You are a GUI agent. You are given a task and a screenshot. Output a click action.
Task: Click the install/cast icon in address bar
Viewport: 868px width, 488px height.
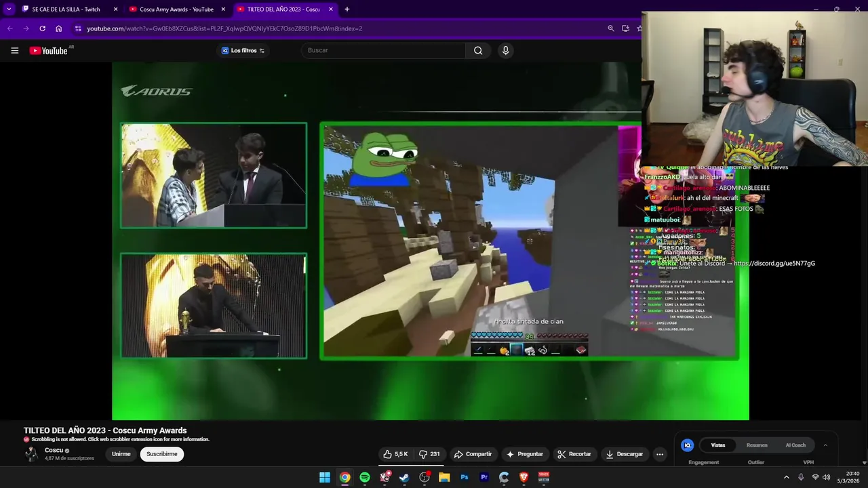tap(625, 28)
